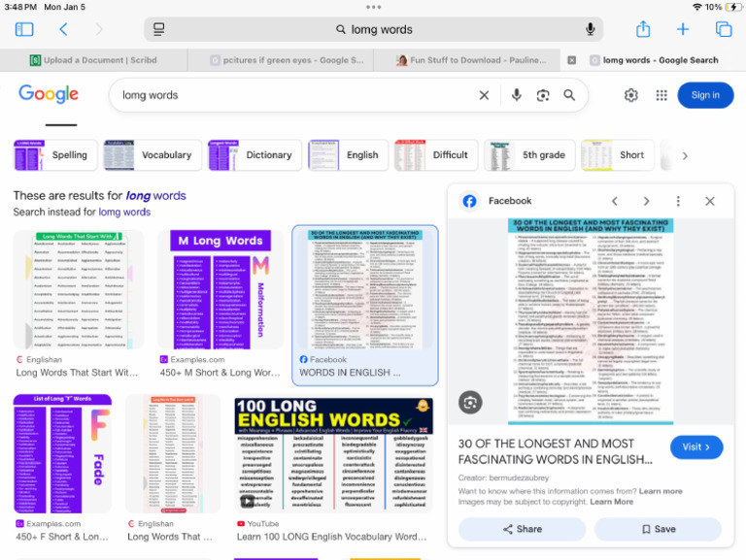The width and height of the screenshot is (746, 560).
Task: Filter images by Short chip
Action: (x=618, y=155)
